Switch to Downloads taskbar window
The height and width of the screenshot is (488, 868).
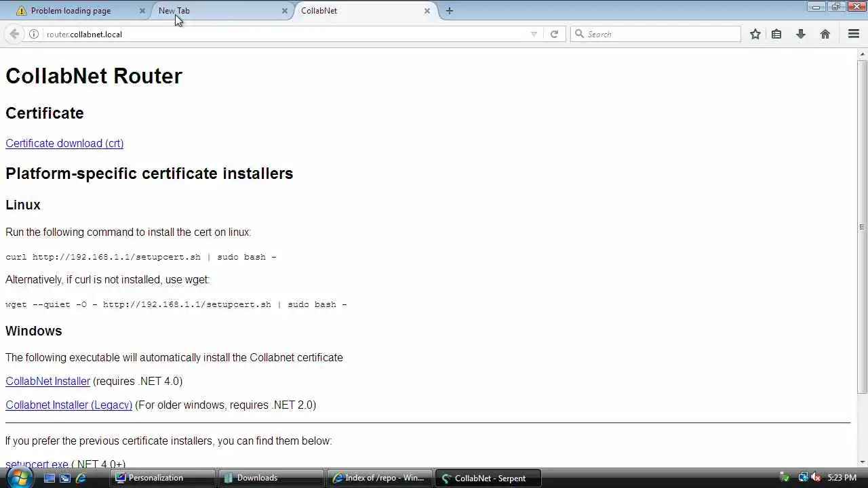pyautogui.click(x=271, y=478)
